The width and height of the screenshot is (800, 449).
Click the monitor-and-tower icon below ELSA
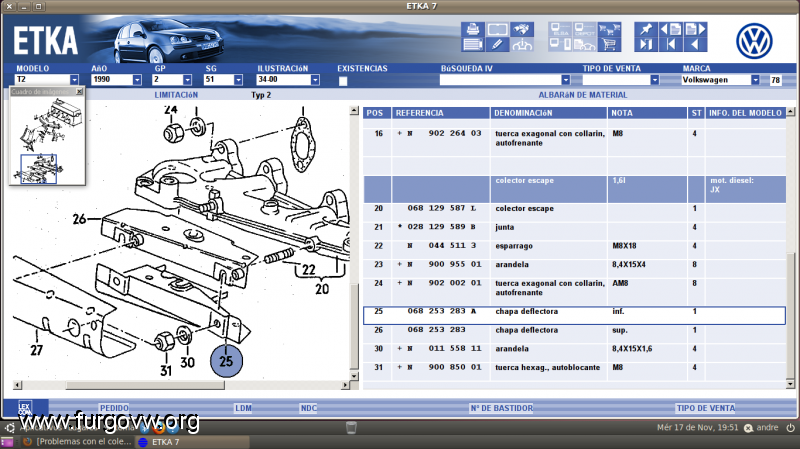tap(560, 44)
